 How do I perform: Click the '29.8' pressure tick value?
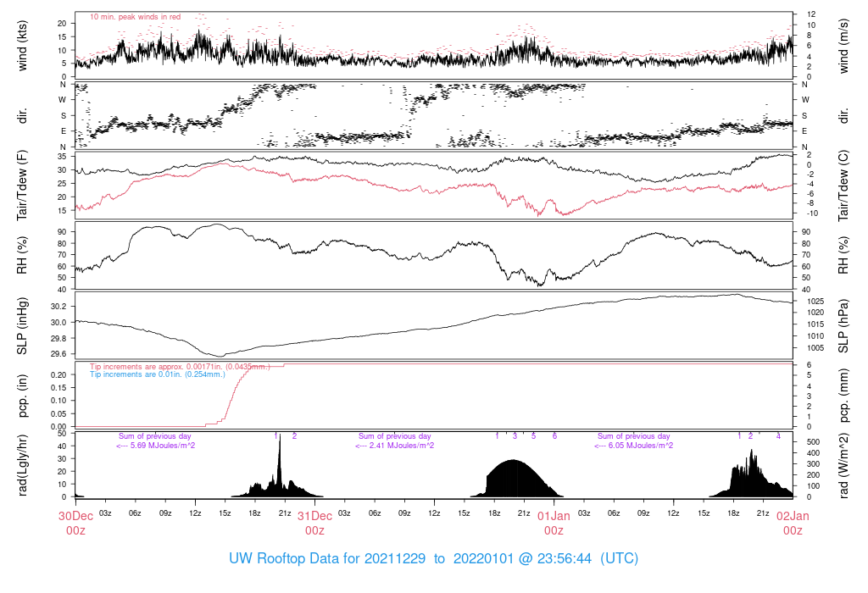(x=58, y=339)
